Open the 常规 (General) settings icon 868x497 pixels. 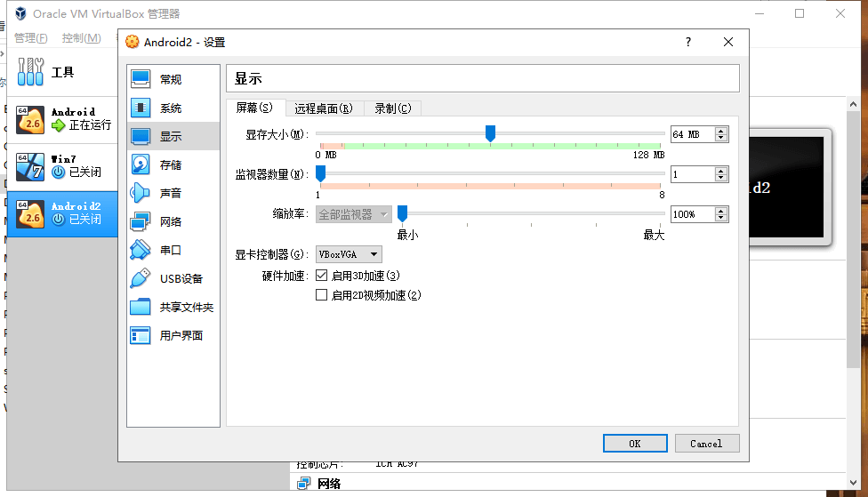(141, 79)
